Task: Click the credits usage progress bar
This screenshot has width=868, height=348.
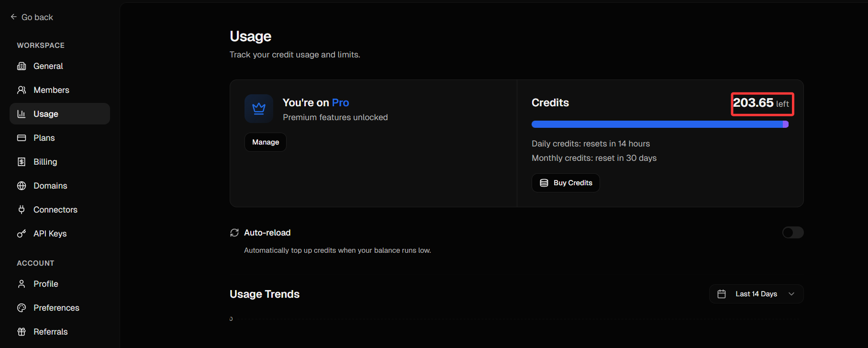Action: (x=660, y=124)
